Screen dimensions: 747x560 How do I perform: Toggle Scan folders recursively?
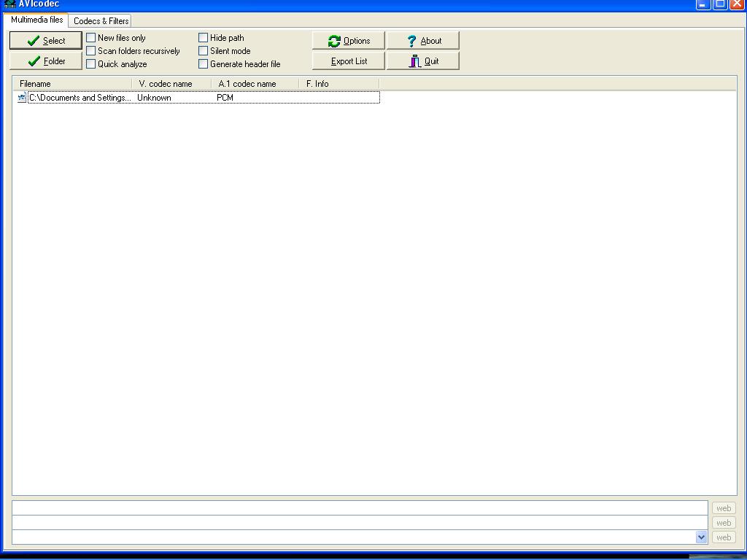91,51
